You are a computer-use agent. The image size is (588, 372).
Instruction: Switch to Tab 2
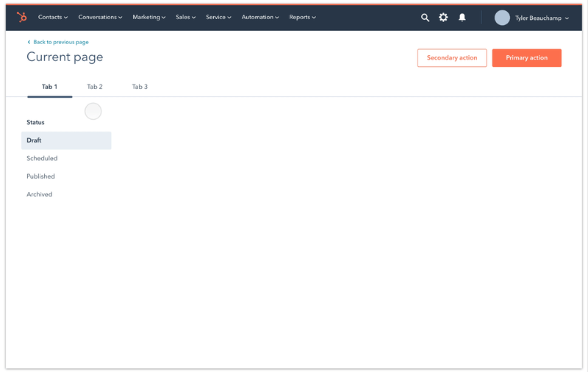click(95, 87)
